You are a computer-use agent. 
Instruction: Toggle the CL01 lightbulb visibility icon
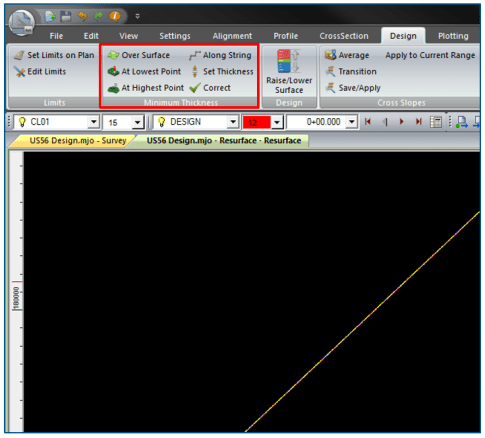(x=22, y=122)
